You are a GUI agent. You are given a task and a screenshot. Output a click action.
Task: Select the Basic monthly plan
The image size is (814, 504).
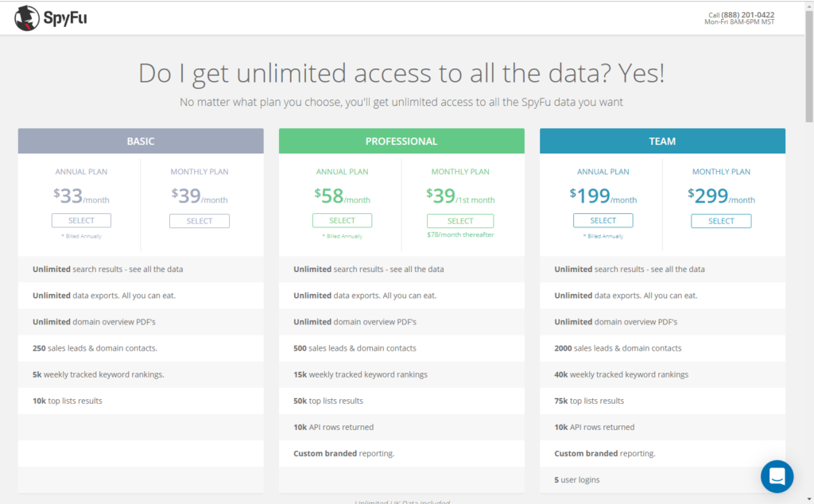(x=200, y=221)
